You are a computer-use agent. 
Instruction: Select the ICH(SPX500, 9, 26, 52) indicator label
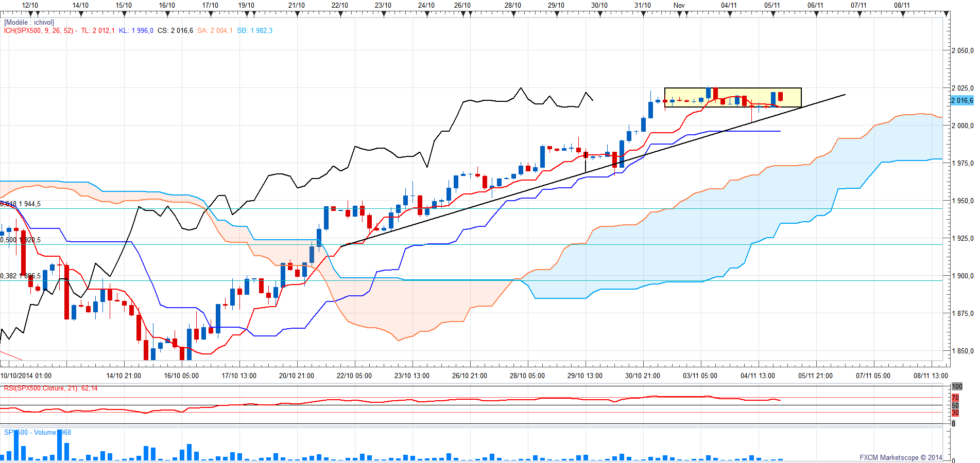point(39,31)
